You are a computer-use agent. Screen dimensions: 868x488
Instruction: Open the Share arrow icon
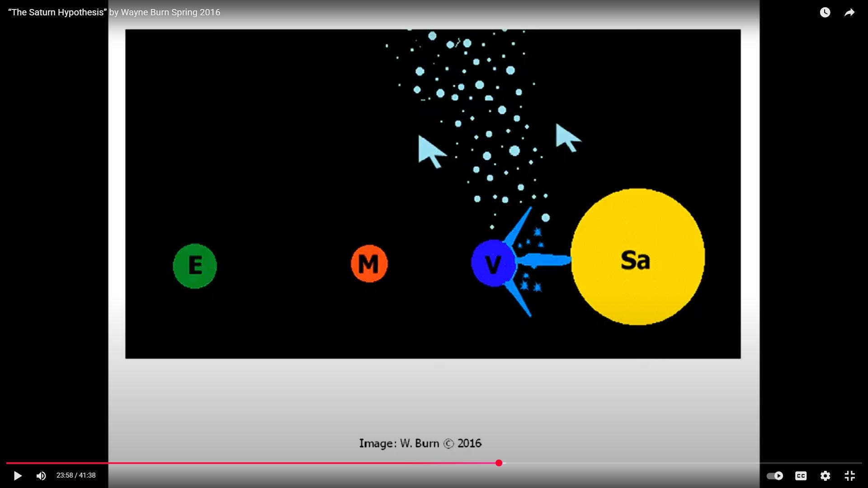(849, 13)
